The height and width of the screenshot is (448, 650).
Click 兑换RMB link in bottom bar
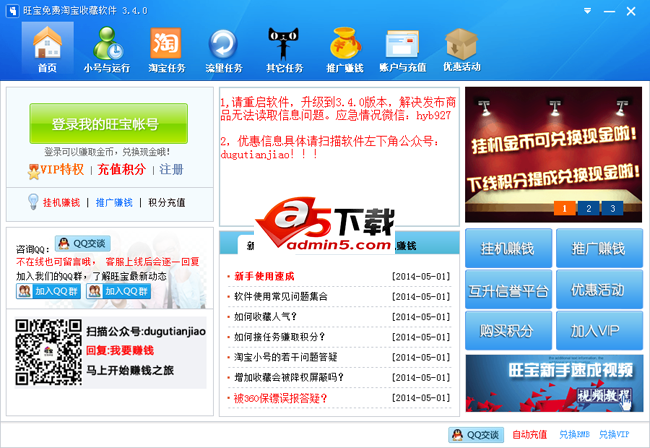coord(574,435)
